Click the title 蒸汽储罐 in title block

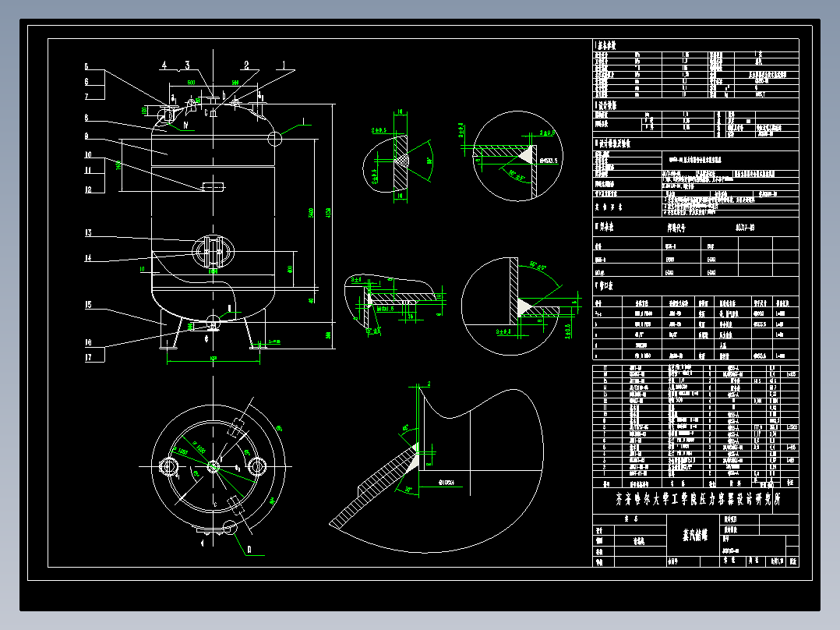pos(694,535)
